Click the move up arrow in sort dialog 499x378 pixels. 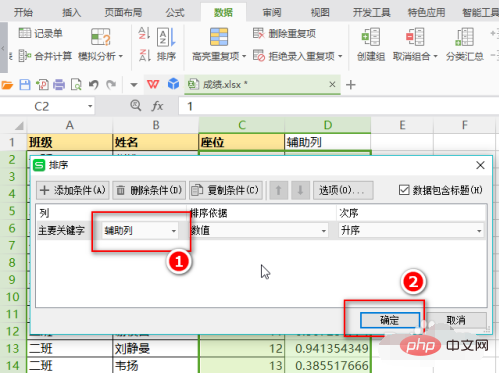tap(279, 190)
